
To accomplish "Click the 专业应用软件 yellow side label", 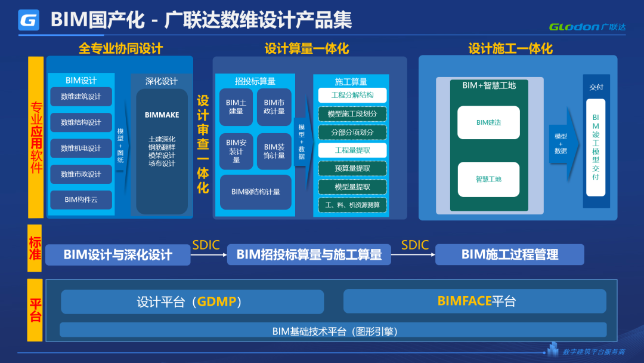I will (36, 137).
